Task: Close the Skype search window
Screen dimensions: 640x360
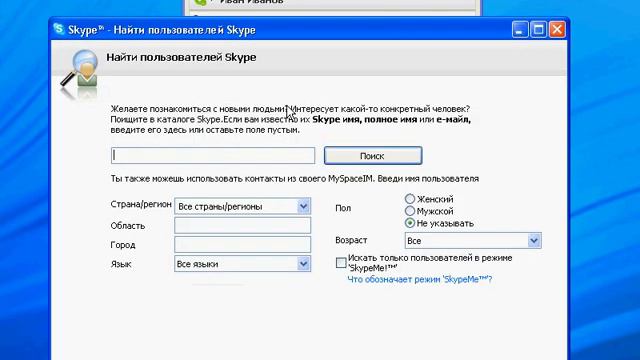Action: coord(557,30)
